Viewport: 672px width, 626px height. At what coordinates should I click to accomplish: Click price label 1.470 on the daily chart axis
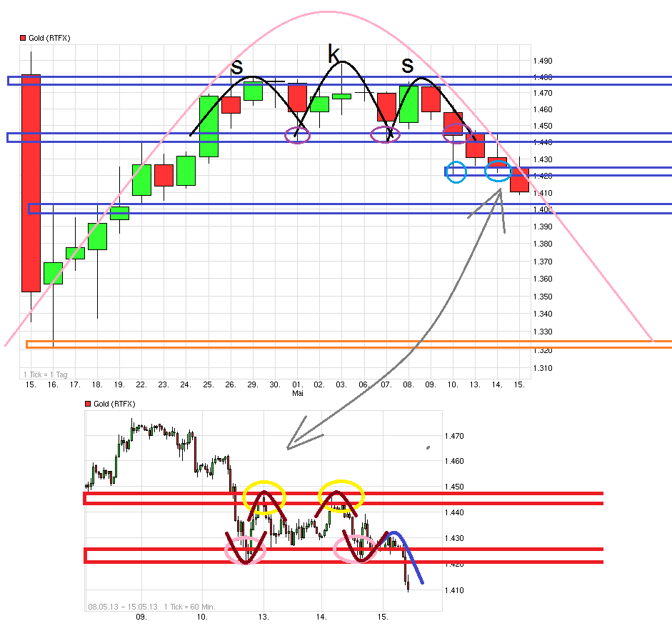[x=543, y=93]
